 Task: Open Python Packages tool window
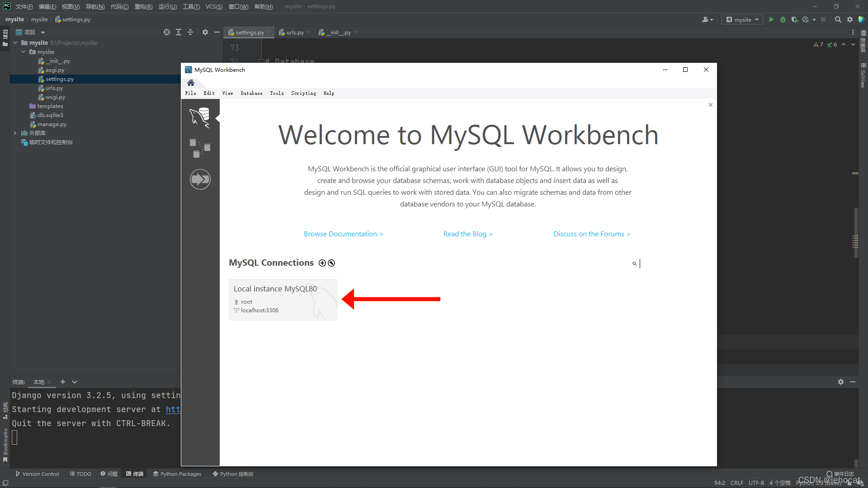click(x=177, y=474)
